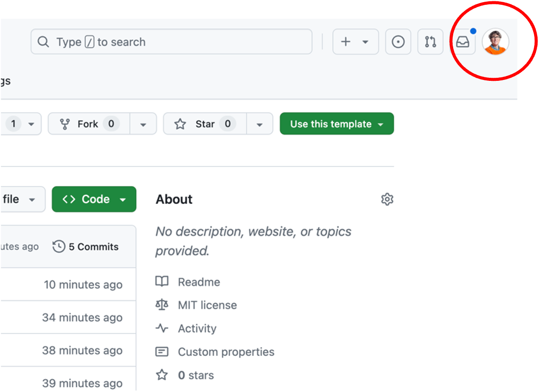The height and width of the screenshot is (392, 538).
Task: Open the MIT license details
Action: pos(207,305)
